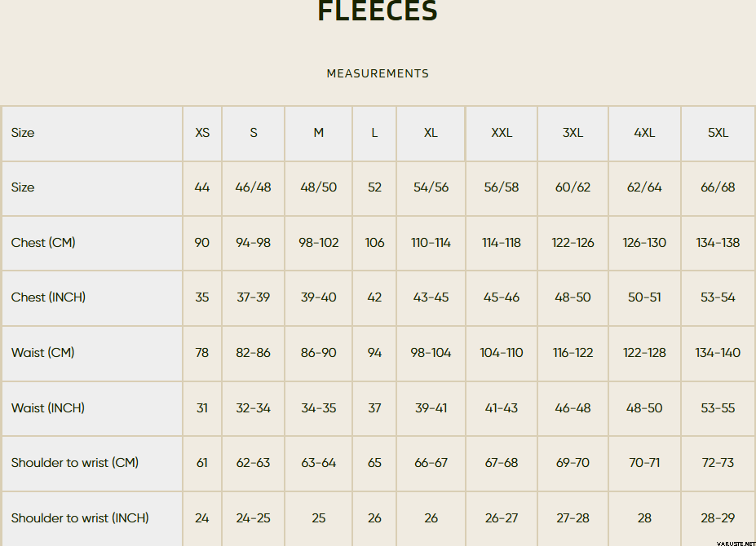Click the Shoulder to wrist (INCH) row label

80,518
